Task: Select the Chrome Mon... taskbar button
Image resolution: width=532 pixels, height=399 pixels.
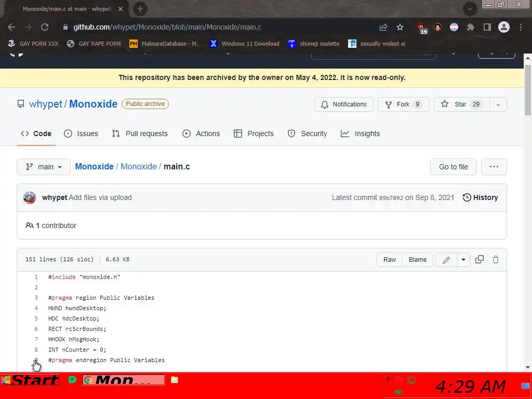Action: [x=124, y=380]
